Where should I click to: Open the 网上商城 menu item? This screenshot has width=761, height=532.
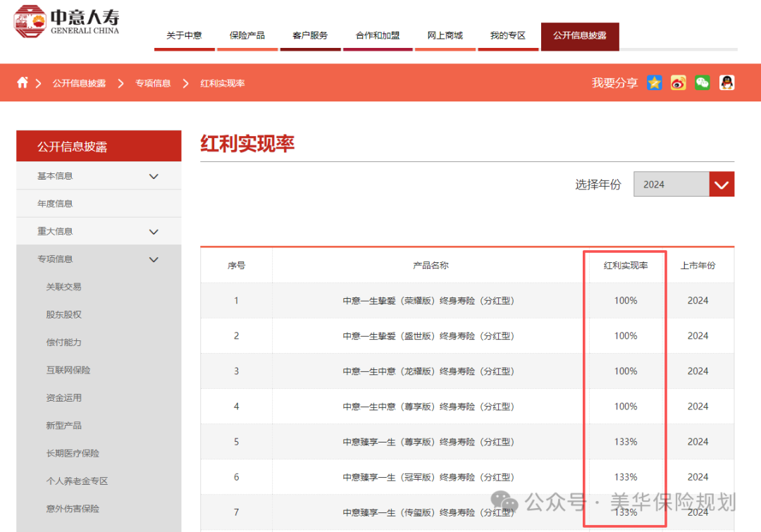pyautogui.click(x=445, y=32)
